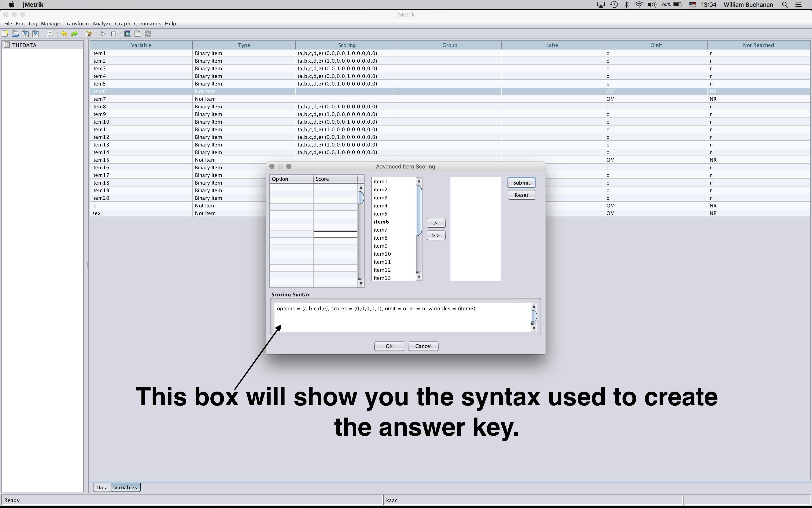This screenshot has width=812, height=508.
Task: Open the Analyze menu
Action: click(x=102, y=23)
